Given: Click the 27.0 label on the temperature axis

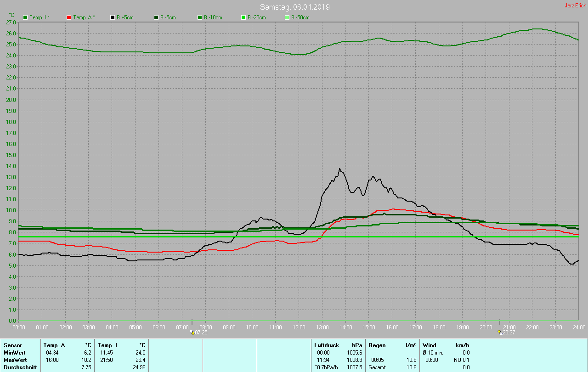Looking at the screenshot, I should click(x=11, y=22).
